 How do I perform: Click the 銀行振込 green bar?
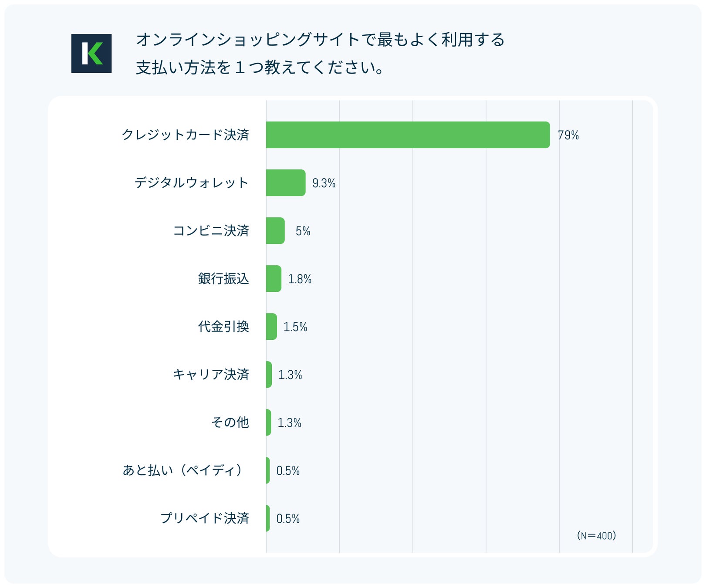point(274,279)
